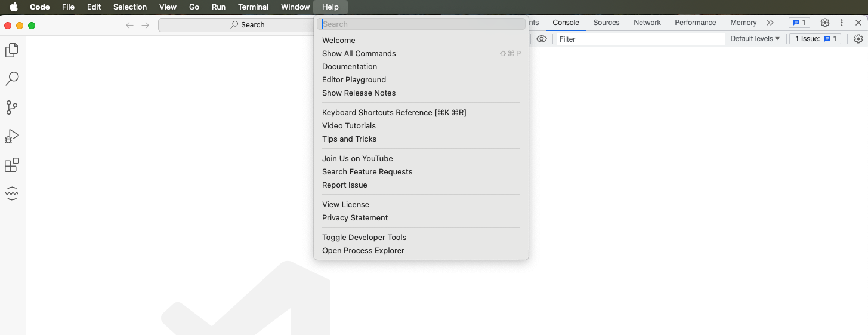
Task: Open the Source Control view
Action: click(12, 107)
